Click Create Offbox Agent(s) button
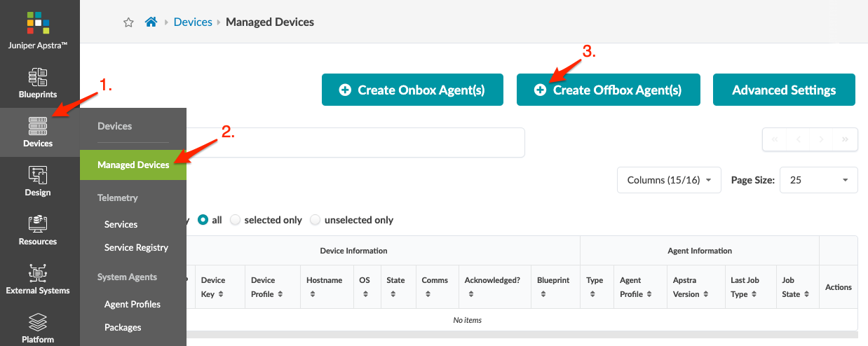The height and width of the screenshot is (346, 868). point(608,90)
